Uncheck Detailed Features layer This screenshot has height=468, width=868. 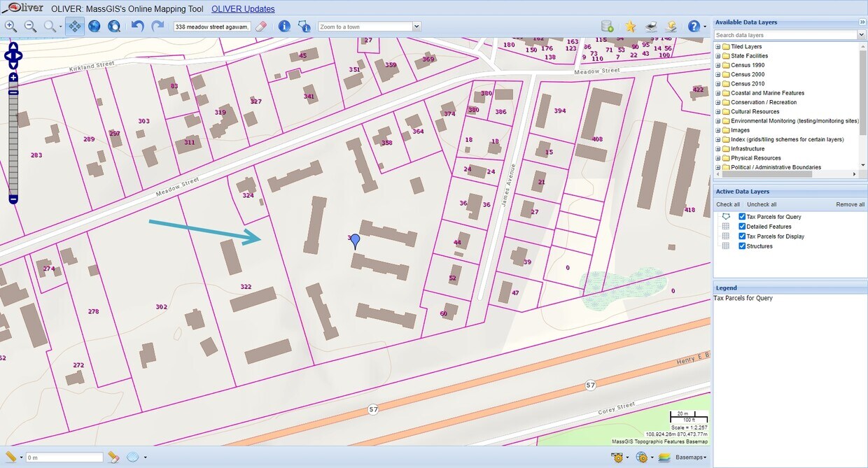tap(743, 227)
